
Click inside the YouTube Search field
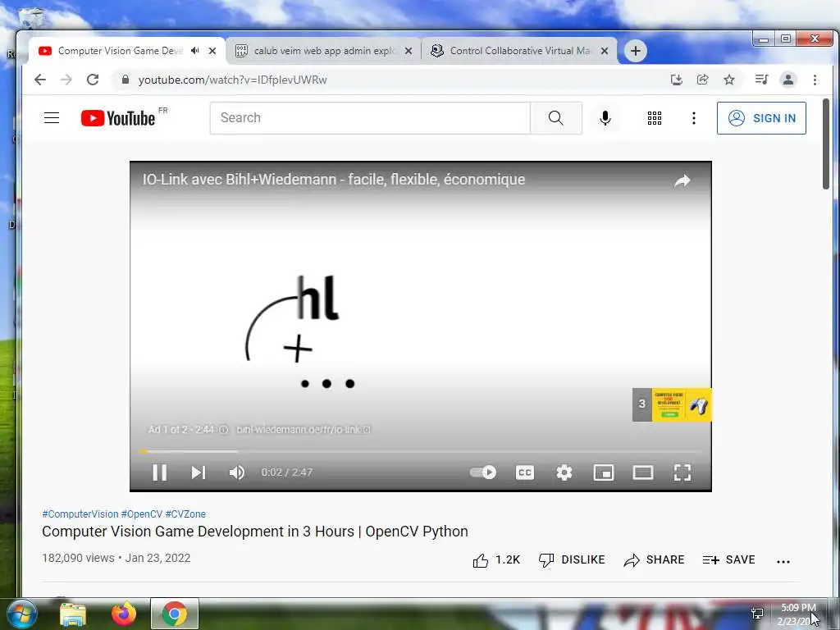coord(370,118)
